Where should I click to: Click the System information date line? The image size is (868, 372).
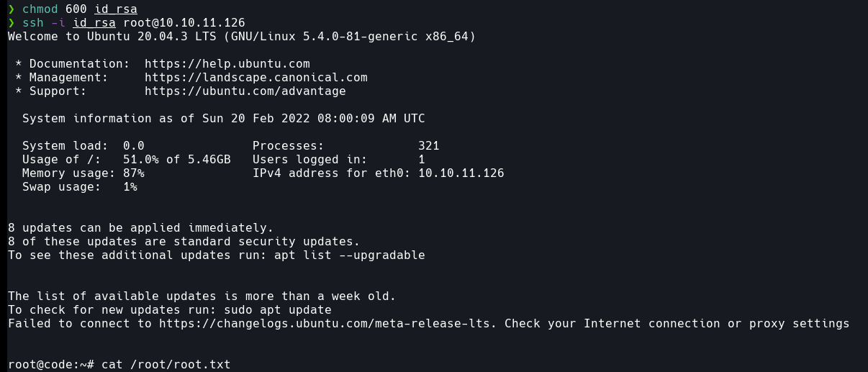click(223, 119)
